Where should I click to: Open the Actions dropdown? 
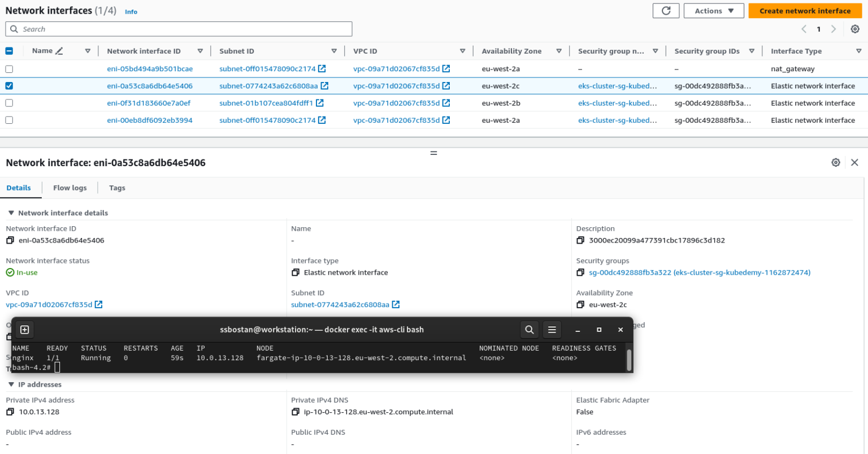[x=713, y=10]
